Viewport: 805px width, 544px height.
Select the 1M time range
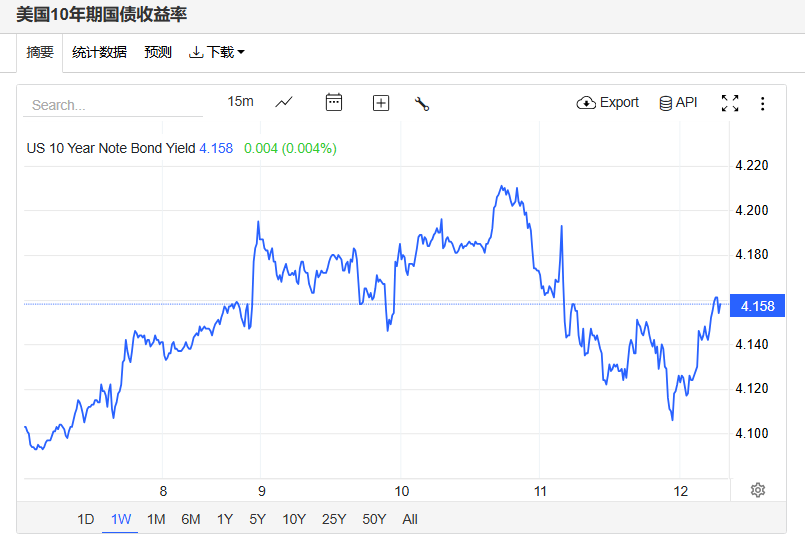click(156, 519)
